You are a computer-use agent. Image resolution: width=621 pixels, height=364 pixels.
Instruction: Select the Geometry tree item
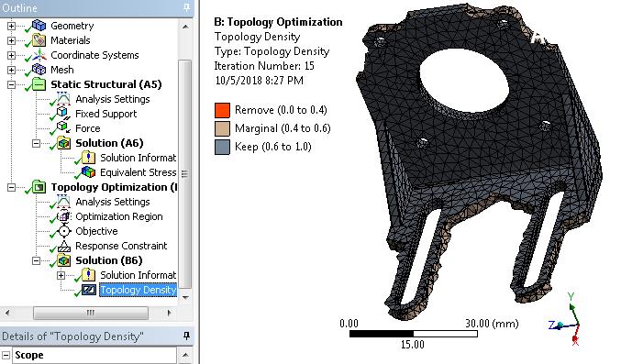tap(72, 26)
